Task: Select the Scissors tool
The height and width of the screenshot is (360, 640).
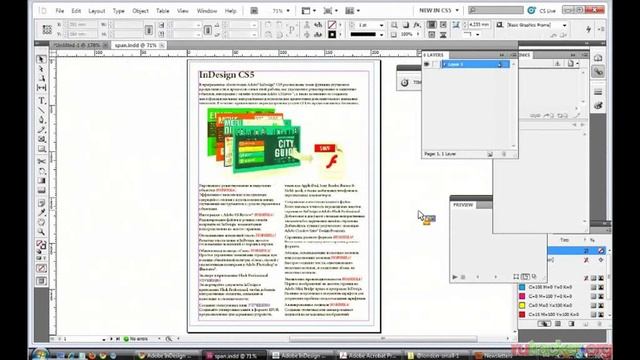Action: pyautogui.click(x=41, y=162)
